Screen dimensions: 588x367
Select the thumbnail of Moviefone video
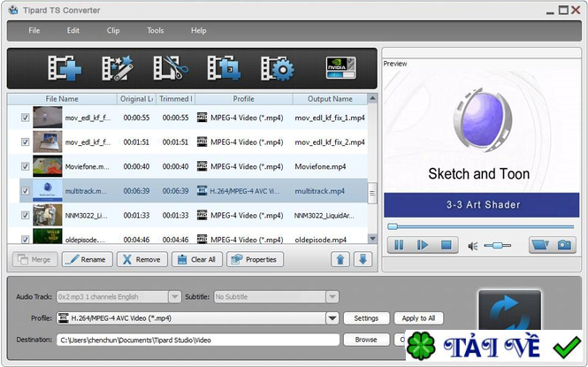48,166
